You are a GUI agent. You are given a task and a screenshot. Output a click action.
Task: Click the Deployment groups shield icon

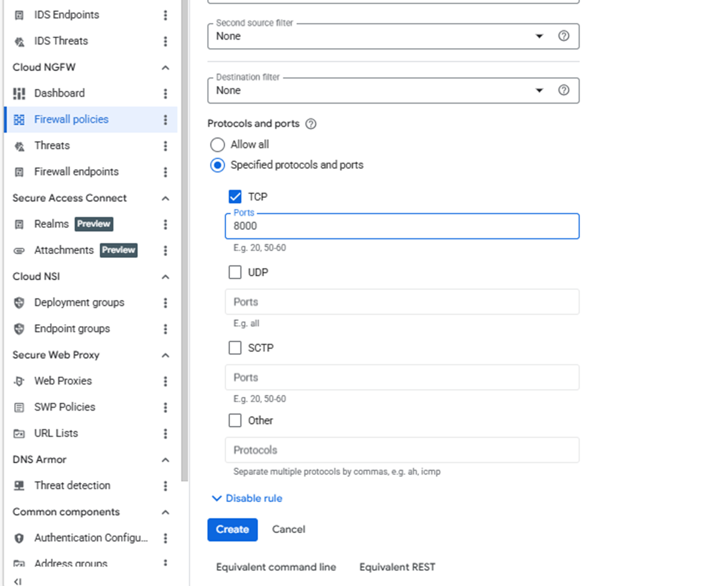pyautogui.click(x=19, y=303)
